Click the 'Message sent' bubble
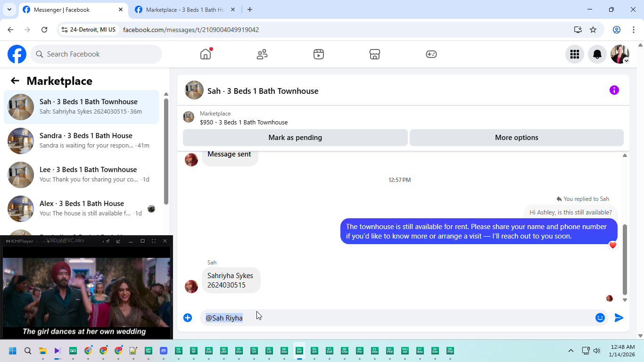The height and width of the screenshot is (362, 644). pos(230,157)
